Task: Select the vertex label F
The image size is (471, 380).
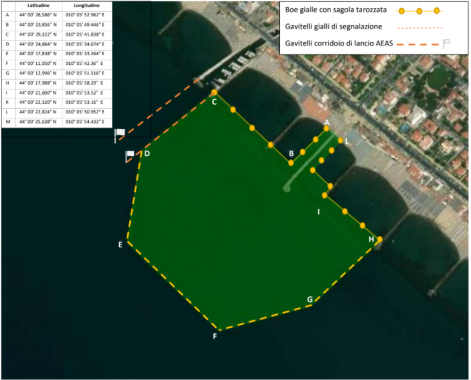Action: click(x=215, y=336)
